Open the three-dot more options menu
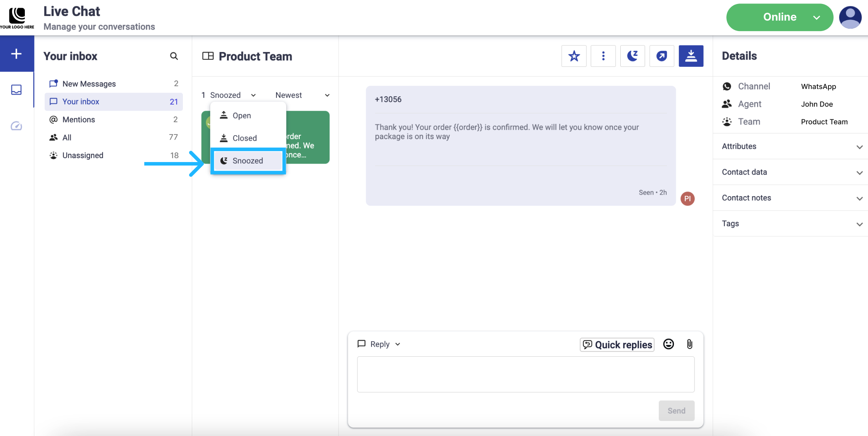The height and width of the screenshot is (436, 868). coord(603,56)
